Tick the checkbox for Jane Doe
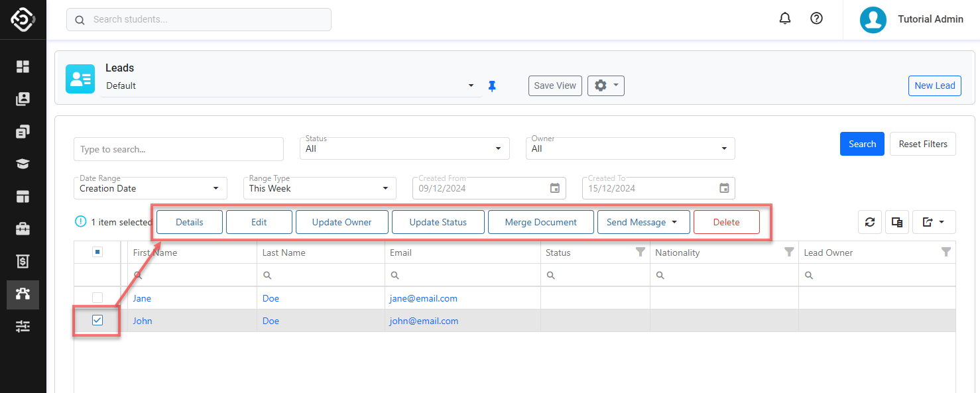The width and height of the screenshot is (980, 393). [97, 298]
